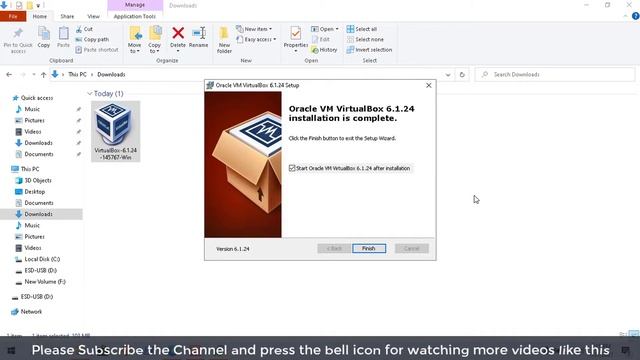Viewport: 640px width, 360px height.
Task: Collapse the Today (1) group
Action: 89,94
